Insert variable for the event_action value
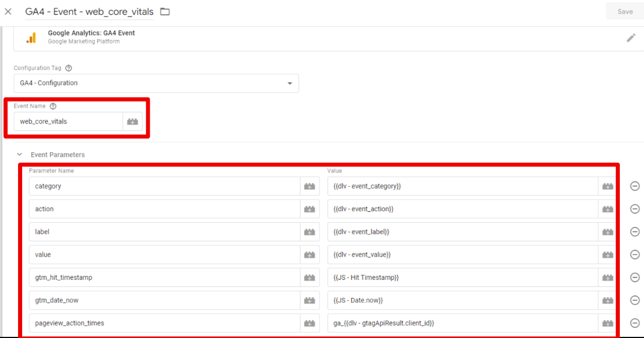 tap(608, 209)
